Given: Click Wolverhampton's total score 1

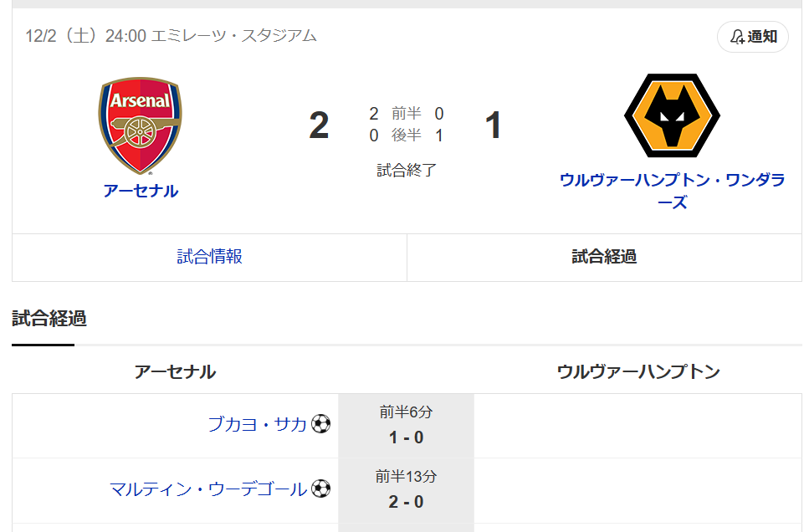Looking at the screenshot, I should pos(494,125).
